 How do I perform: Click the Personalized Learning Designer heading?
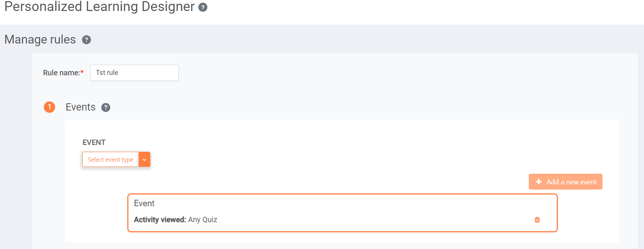[99, 6]
